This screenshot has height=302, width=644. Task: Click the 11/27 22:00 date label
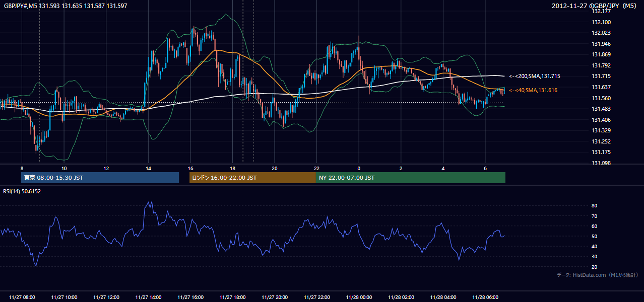tap(316, 297)
